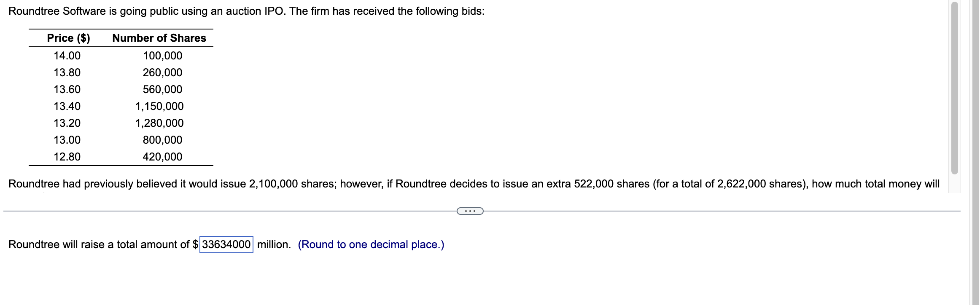This screenshot has width=980, height=305.
Task: Click the answer input containing 33634000
Action: point(226,244)
